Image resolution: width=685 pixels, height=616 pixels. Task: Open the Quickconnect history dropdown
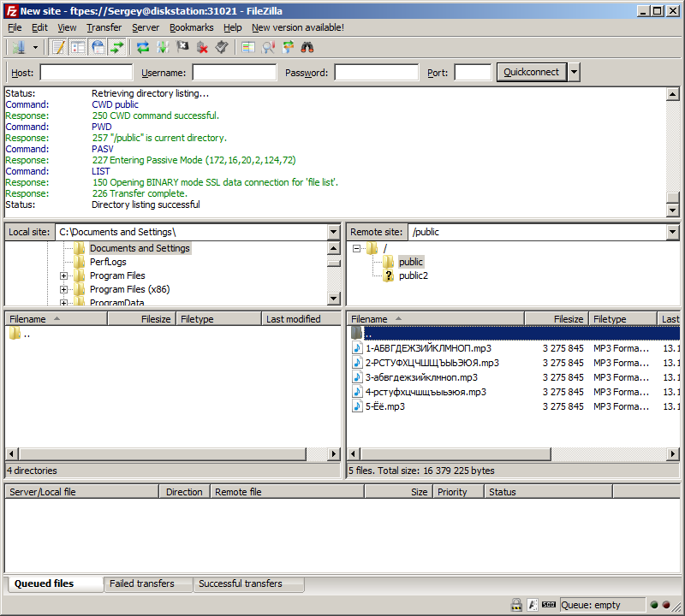[574, 73]
